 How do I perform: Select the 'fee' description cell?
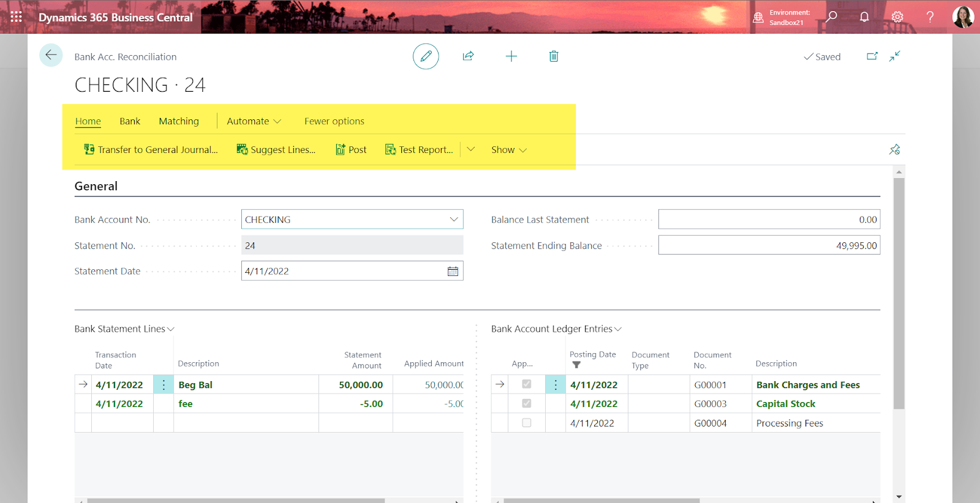pos(246,403)
